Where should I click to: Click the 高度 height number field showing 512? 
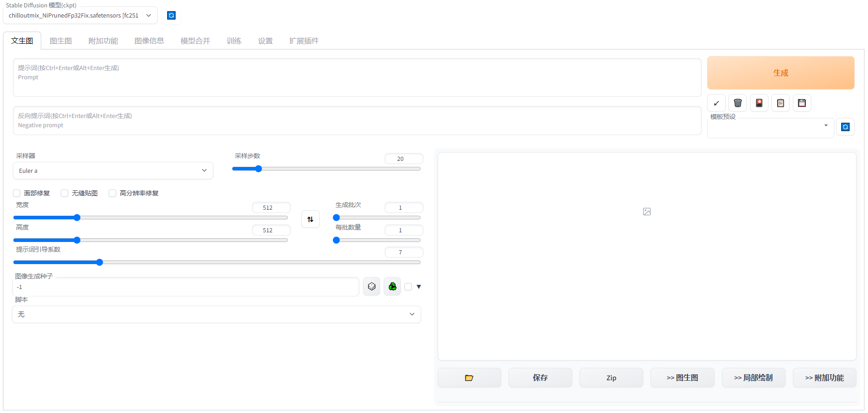(x=271, y=230)
